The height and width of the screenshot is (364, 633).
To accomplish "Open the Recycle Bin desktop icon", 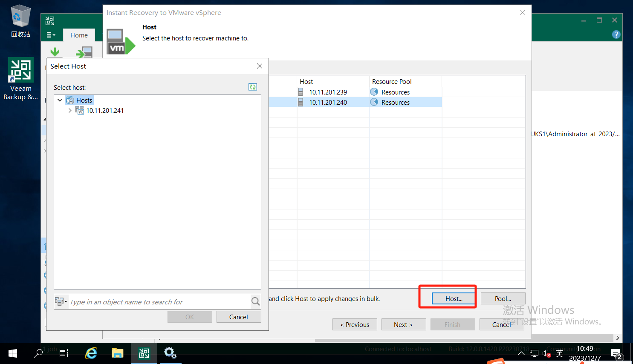I will (20, 21).
